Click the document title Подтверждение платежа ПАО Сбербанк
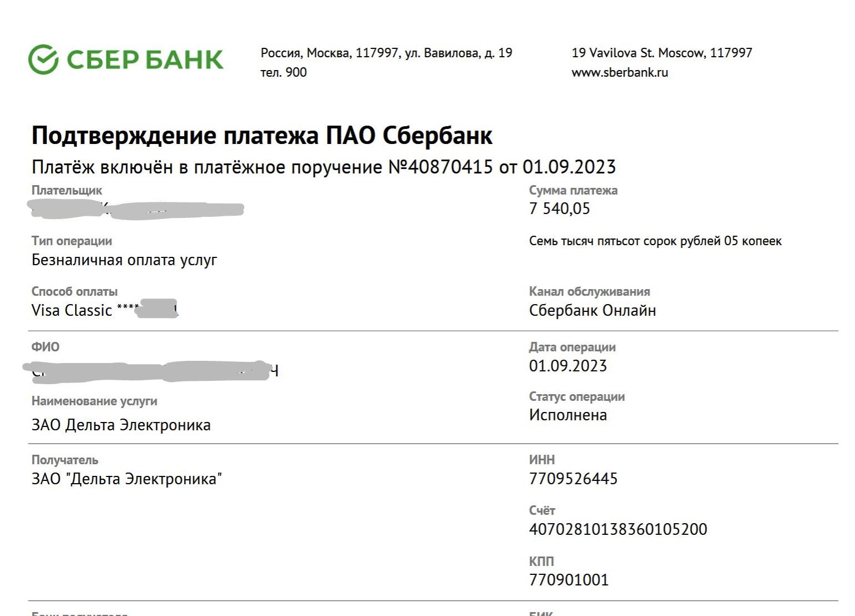Viewport: 855px width, 616px height. pyautogui.click(x=262, y=136)
